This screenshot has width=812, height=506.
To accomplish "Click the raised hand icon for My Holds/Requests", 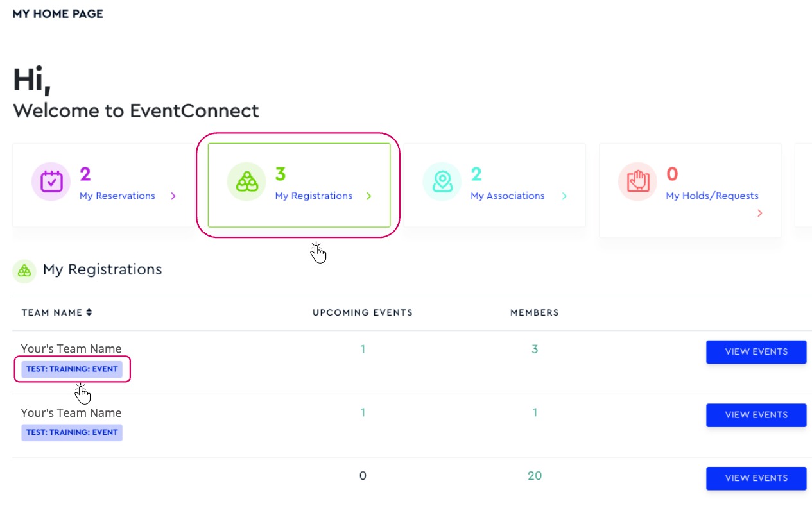I will point(637,181).
